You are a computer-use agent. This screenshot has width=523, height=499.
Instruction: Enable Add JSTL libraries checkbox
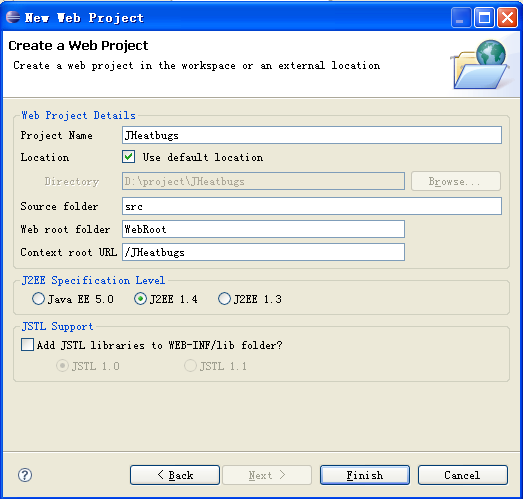click(27, 345)
